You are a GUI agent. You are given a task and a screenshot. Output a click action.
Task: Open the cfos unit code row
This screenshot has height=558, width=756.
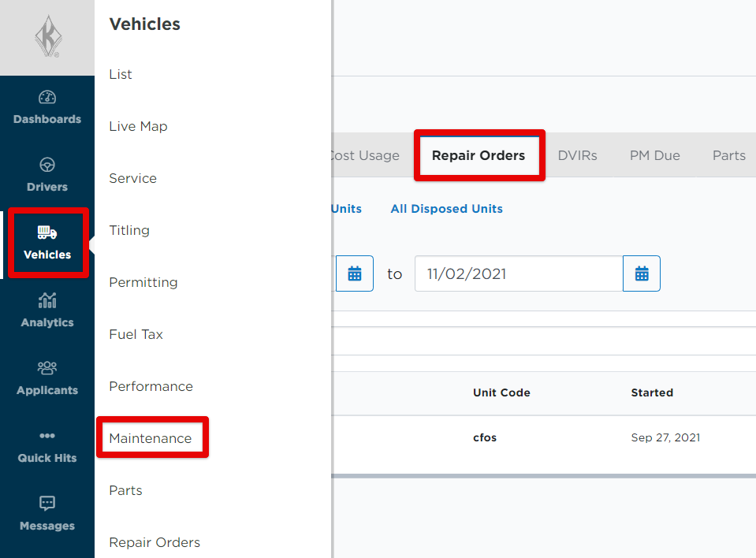coord(485,437)
